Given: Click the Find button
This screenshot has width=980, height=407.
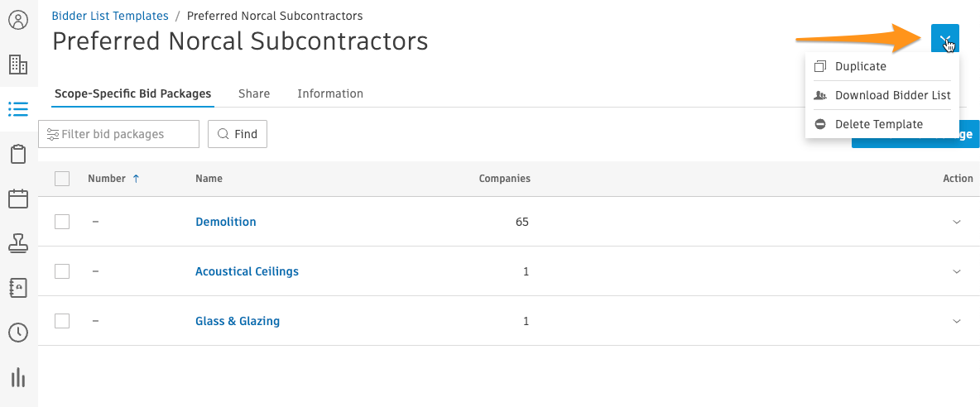Looking at the screenshot, I should pos(238,134).
